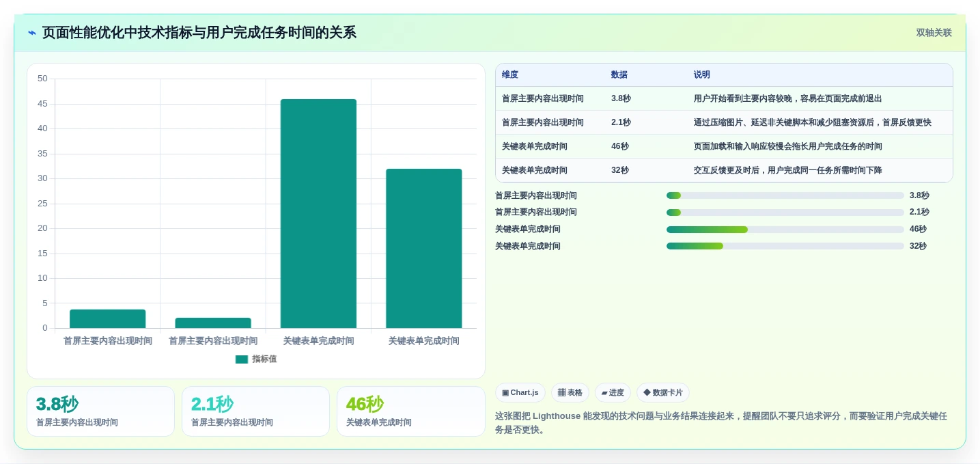Click the 进度 tag bar icon
The width and height of the screenshot is (980, 464).
point(604,393)
